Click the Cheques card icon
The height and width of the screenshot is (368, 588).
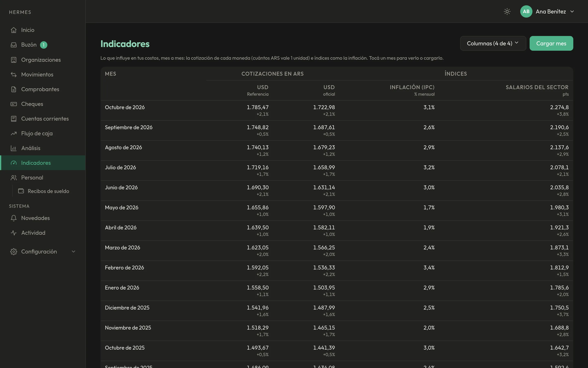pos(14,104)
